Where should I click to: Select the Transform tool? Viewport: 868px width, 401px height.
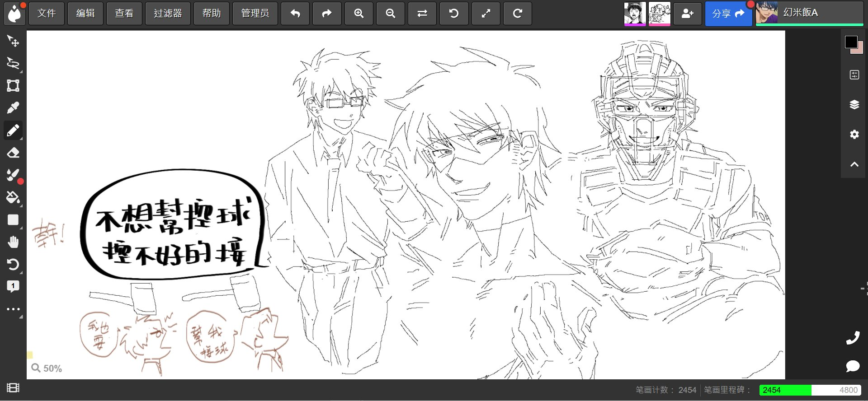(13, 86)
